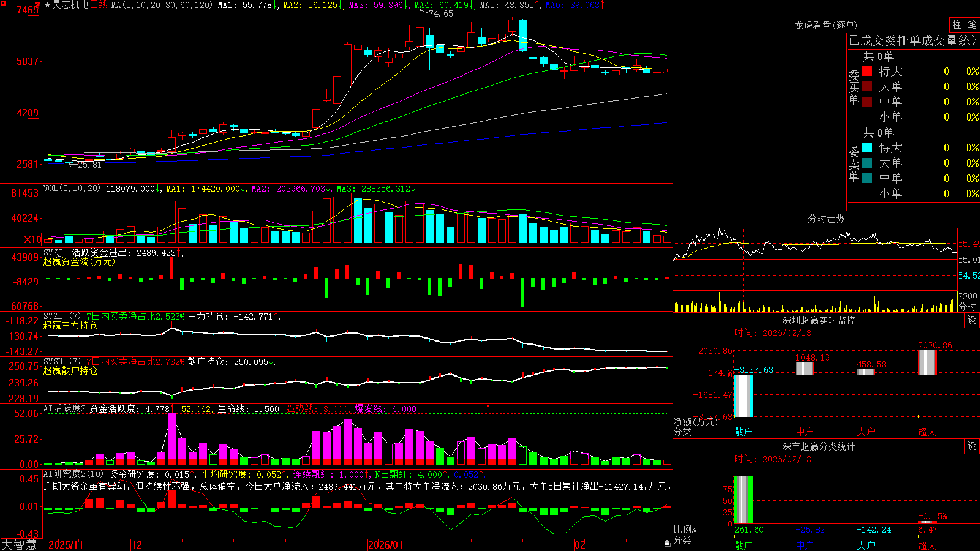The image size is (980, 551).
Task: Click the 时间: 2026/02/13 label under 实时监控
Action: tap(773, 333)
